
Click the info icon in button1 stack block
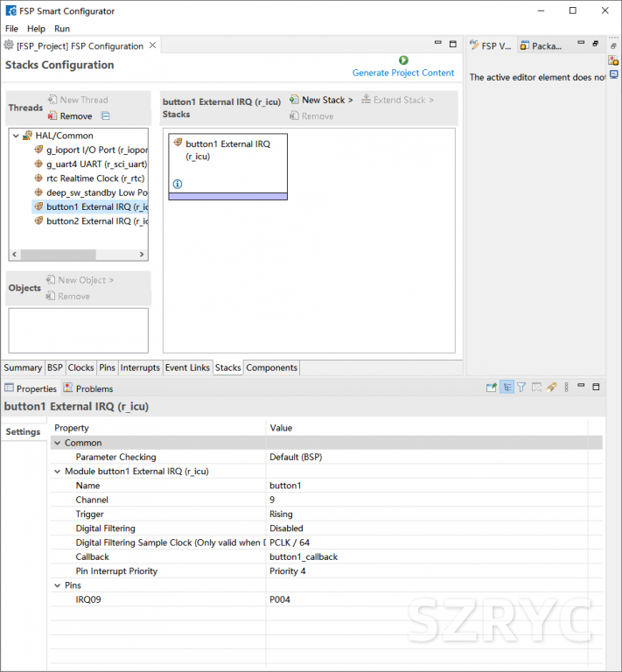tap(178, 184)
